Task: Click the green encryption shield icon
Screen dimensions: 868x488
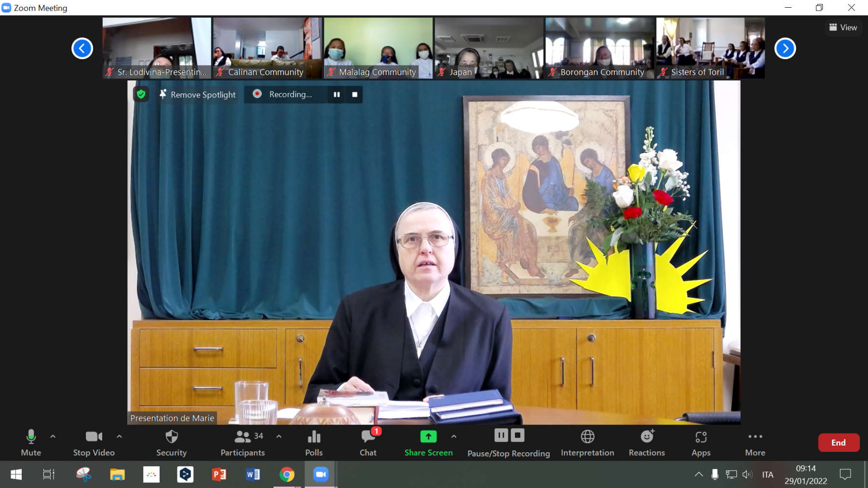Action: pyautogui.click(x=141, y=94)
